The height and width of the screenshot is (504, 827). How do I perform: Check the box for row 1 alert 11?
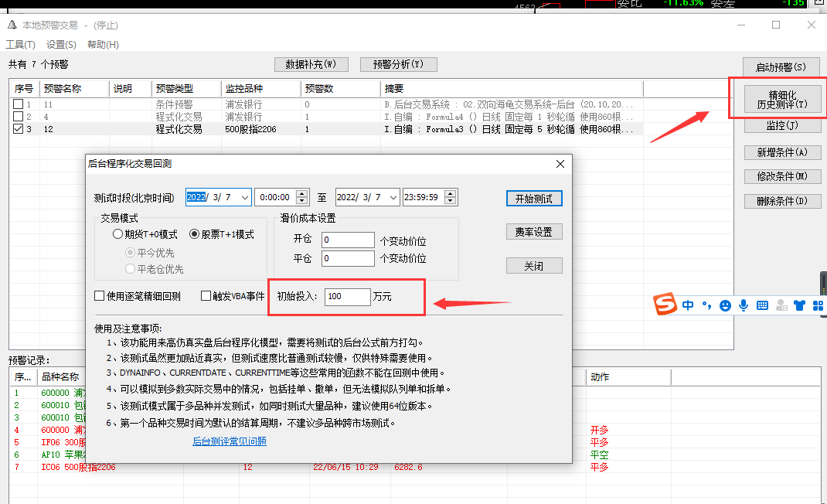click(x=18, y=104)
